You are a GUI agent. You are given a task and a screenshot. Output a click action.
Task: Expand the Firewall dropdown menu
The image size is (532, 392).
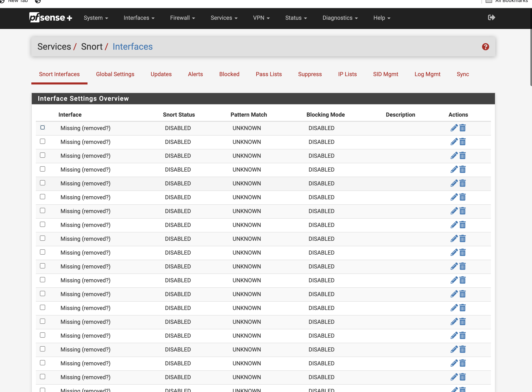[183, 18]
